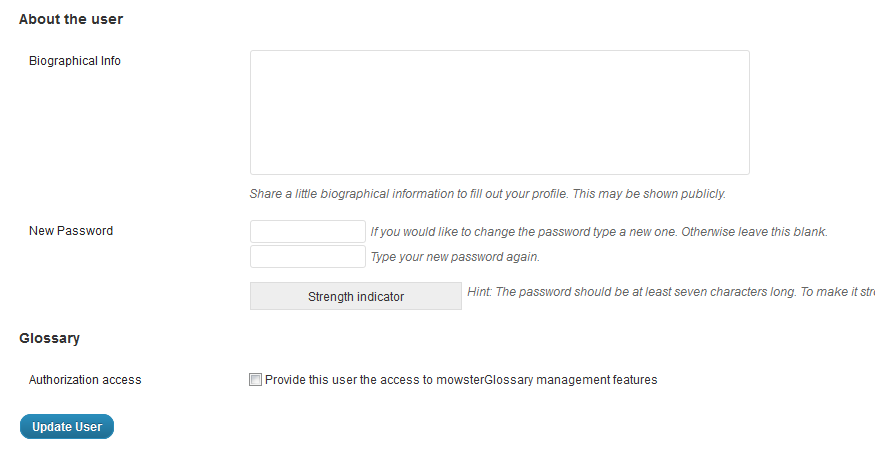
Task: Enable mowsterGlossary management access checkbox
Action: point(256,380)
